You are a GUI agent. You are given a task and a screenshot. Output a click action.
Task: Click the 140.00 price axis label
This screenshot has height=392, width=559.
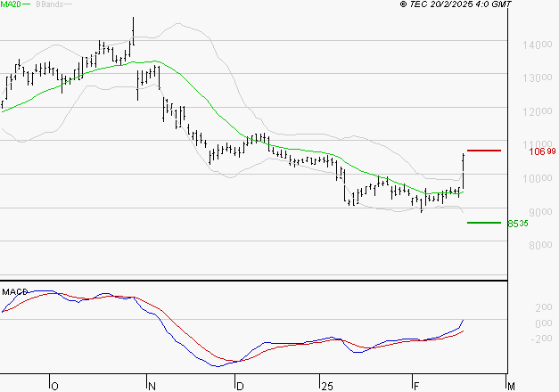(x=538, y=45)
